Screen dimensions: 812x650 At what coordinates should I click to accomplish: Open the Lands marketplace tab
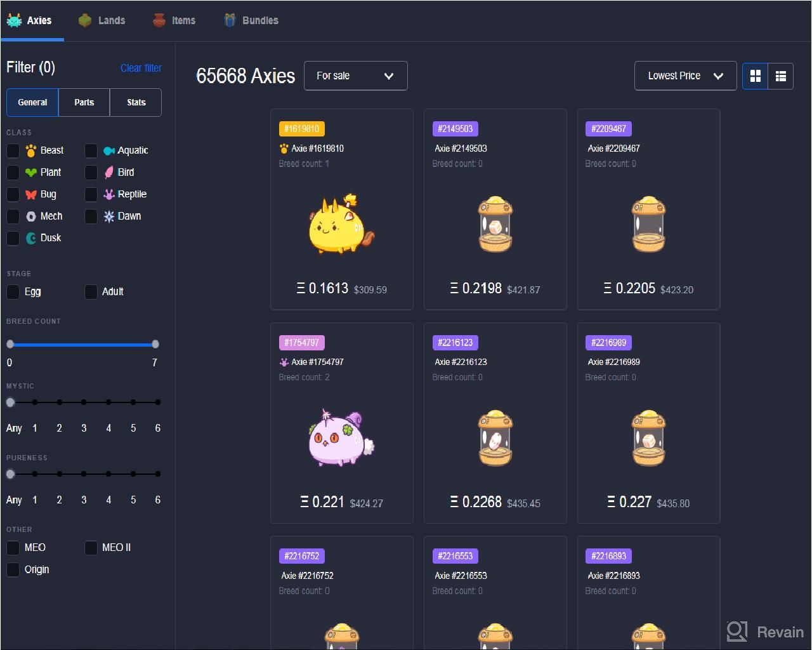pyautogui.click(x=102, y=20)
